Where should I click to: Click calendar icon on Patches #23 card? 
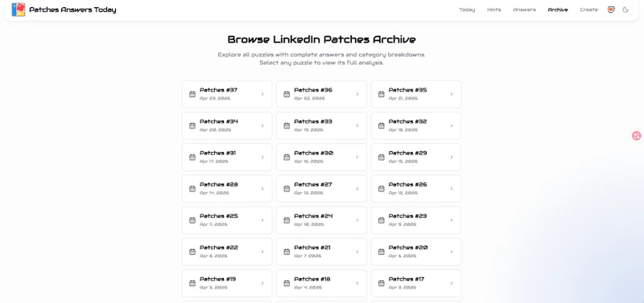coord(381,220)
